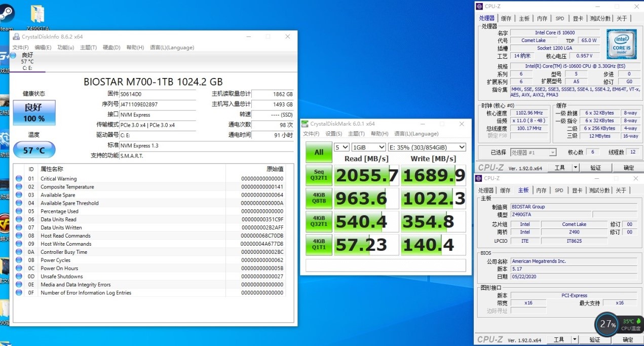Start the 4KiB Q32T1 benchmark
This screenshot has width=644, height=346.
pos(319,222)
